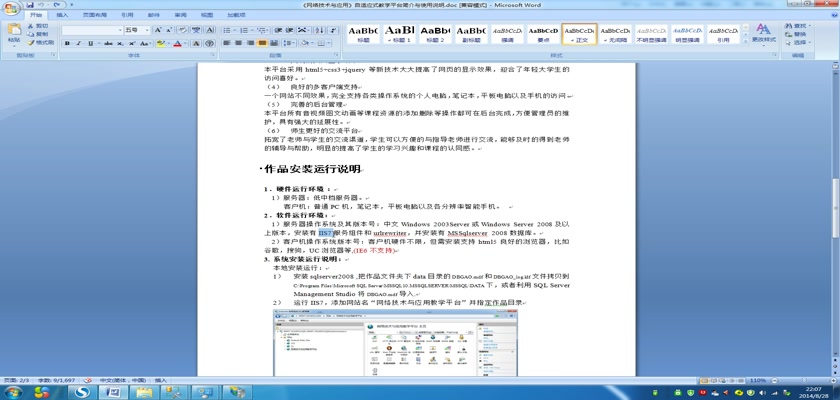The image size is (840, 400).
Task: Open the Windows Start button
Action: [12, 392]
